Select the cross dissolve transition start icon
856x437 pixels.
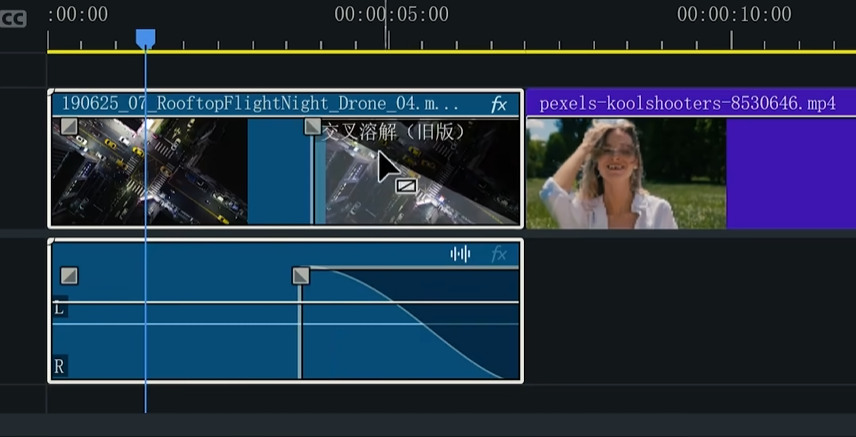click(x=312, y=127)
